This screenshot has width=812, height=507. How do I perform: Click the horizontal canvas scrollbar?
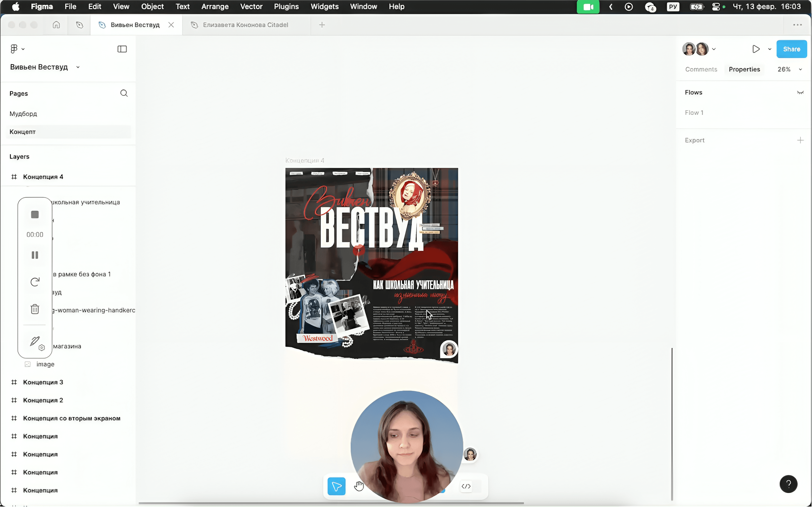pos(331,503)
